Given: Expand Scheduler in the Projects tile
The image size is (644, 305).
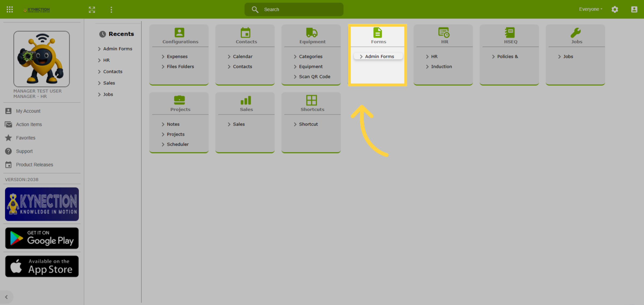Looking at the screenshot, I should (x=175, y=144).
